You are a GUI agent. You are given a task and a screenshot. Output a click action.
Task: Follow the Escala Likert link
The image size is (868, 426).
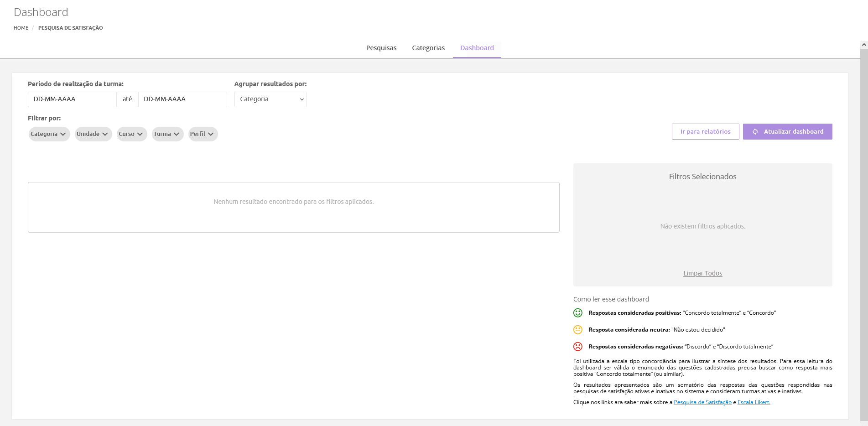pyautogui.click(x=754, y=402)
